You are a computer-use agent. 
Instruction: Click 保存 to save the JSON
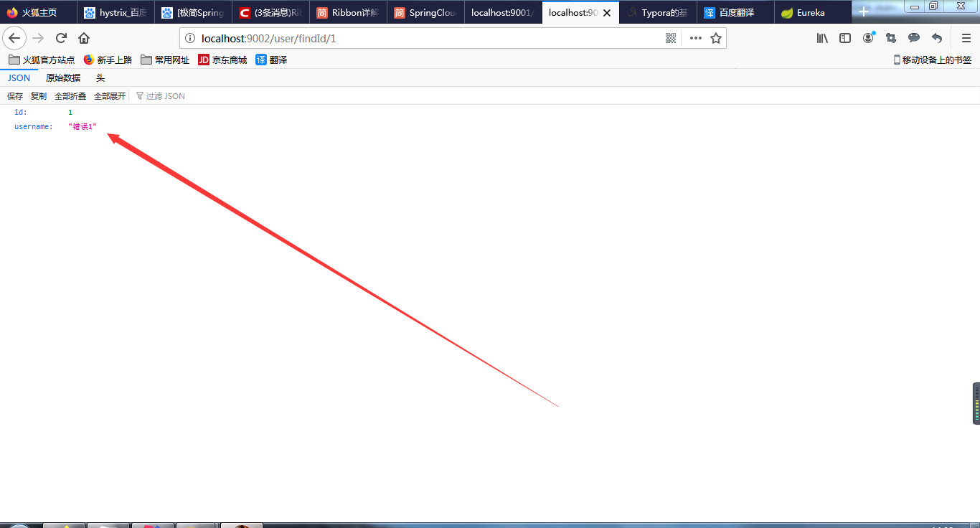click(15, 96)
